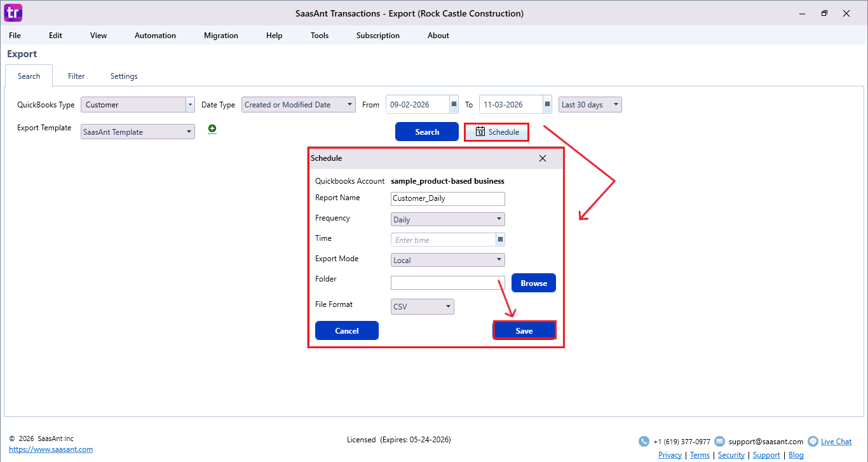Viewport: 868px width, 462px height.
Task: Open the Migration menu
Action: pyautogui.click(x=221, y=36)
